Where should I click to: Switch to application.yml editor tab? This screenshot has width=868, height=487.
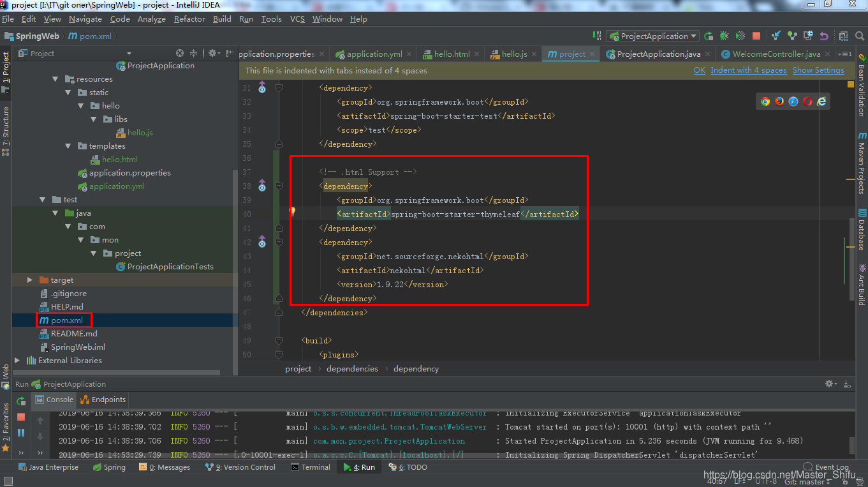pyautogui.click(x=374, y=54)
